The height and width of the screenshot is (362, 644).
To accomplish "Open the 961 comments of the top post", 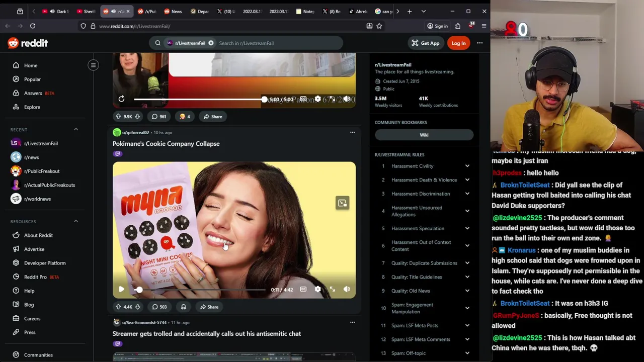I will click(x=159, y=117).
